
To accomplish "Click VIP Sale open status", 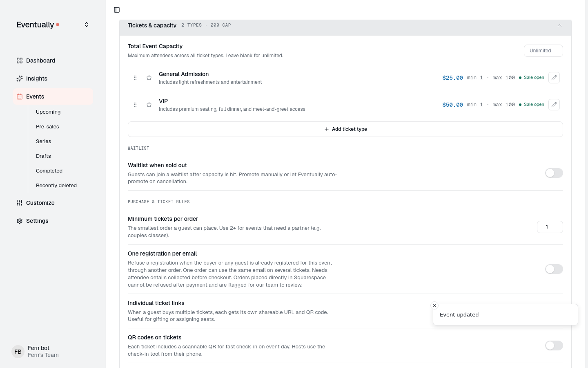I will click(x=532, y=105).
